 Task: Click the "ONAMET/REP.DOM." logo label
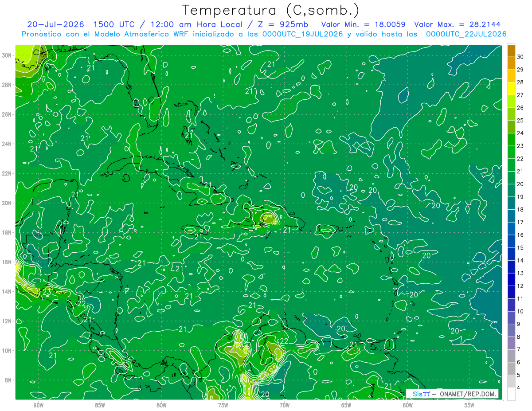point(468,394)
